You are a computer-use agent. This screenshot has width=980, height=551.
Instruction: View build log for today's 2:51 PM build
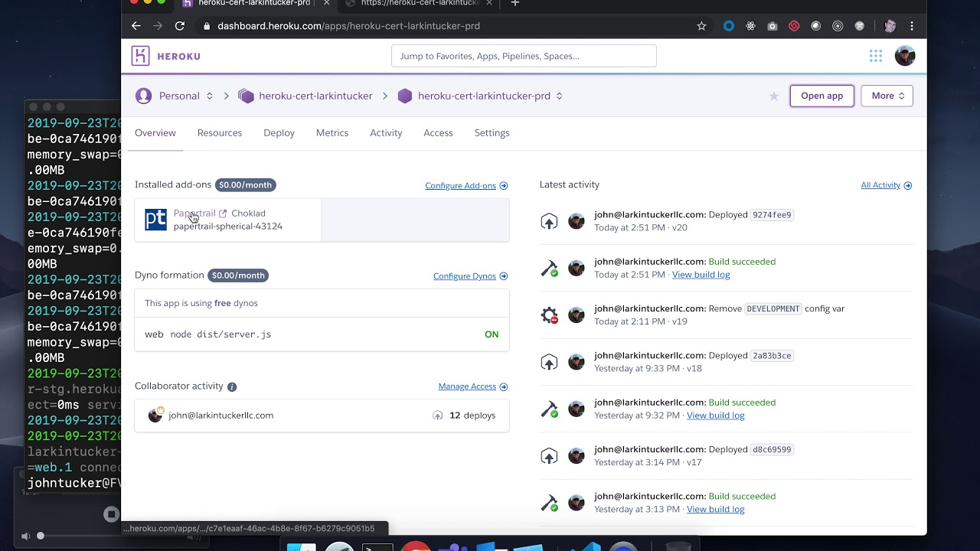coord(701,275)
